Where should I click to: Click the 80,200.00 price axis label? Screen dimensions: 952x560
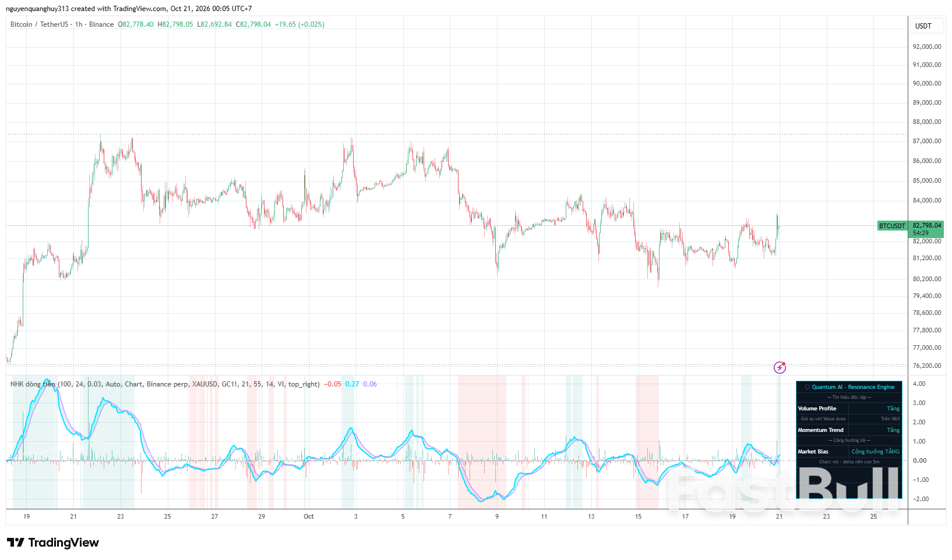pyautogui.click(x=927, y=279)
